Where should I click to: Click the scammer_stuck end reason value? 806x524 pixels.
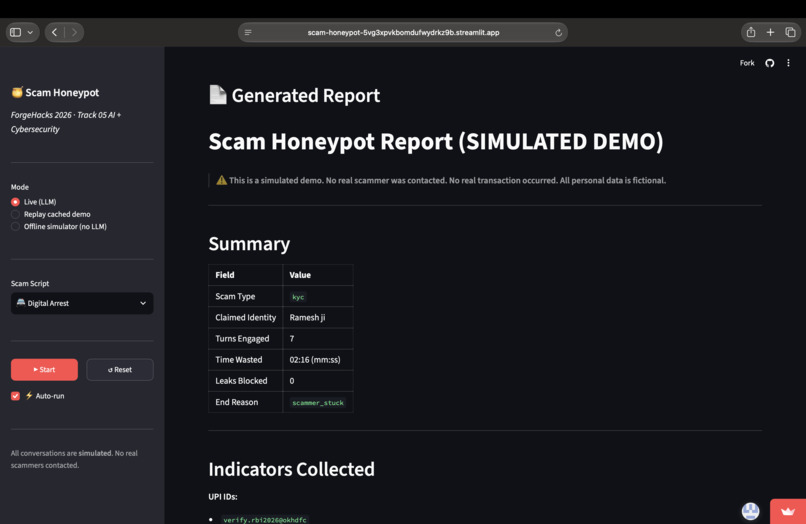point(318,403)
